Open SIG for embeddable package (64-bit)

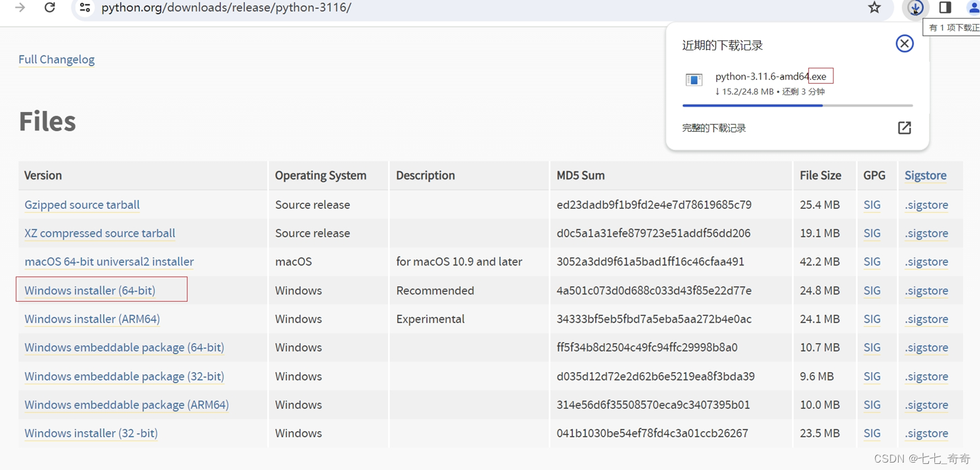[x=872, y=347]
